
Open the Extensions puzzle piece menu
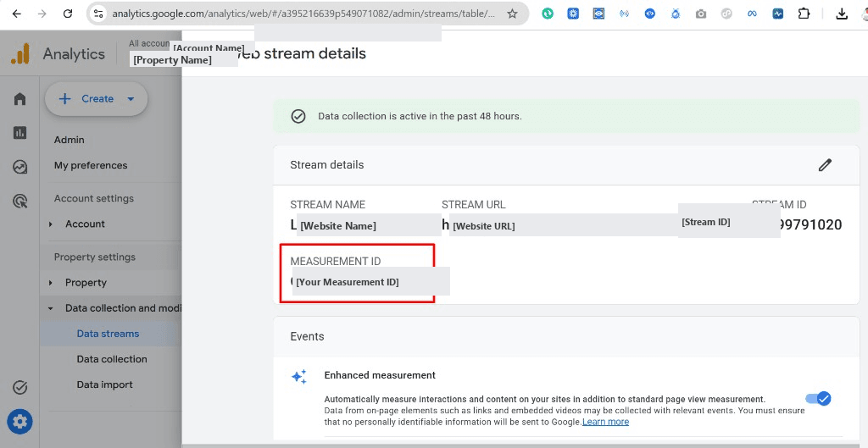[x=804, y=14]
